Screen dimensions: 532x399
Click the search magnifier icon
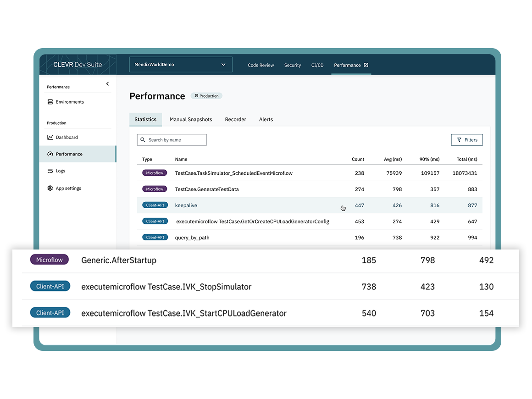pyautogui.click(x=143, y=140)
